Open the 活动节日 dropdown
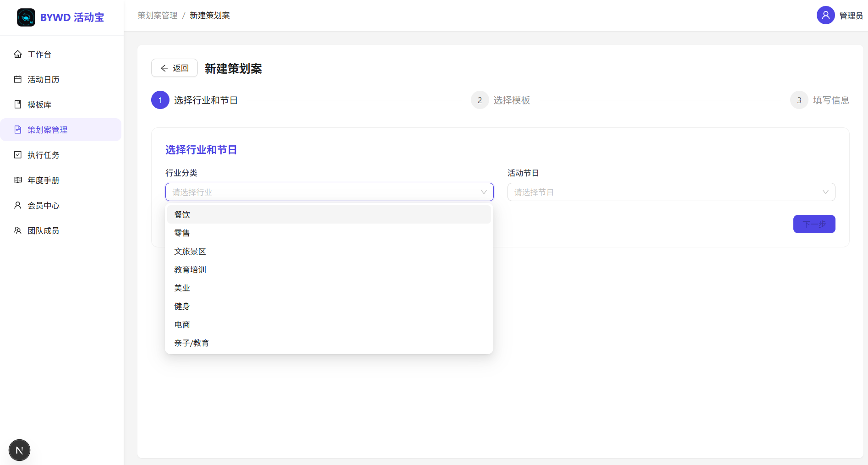Viewport: 868px width, 465px height. 671,192
